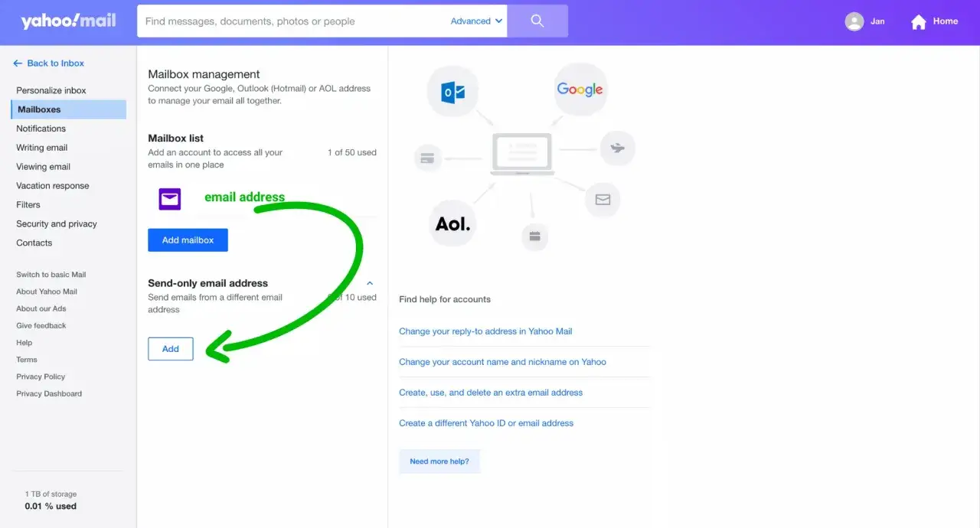Image resolution: width=980 pixels, height=528 pixels.
Task: Open the Jan profile avatar
Action: coord(854,21)
